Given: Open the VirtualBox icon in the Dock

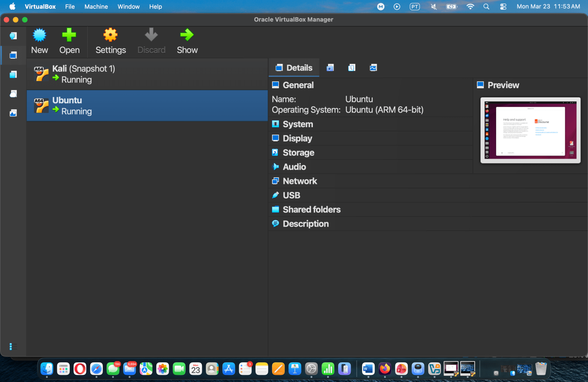Looking at the screenshot, I should [434, 369].
